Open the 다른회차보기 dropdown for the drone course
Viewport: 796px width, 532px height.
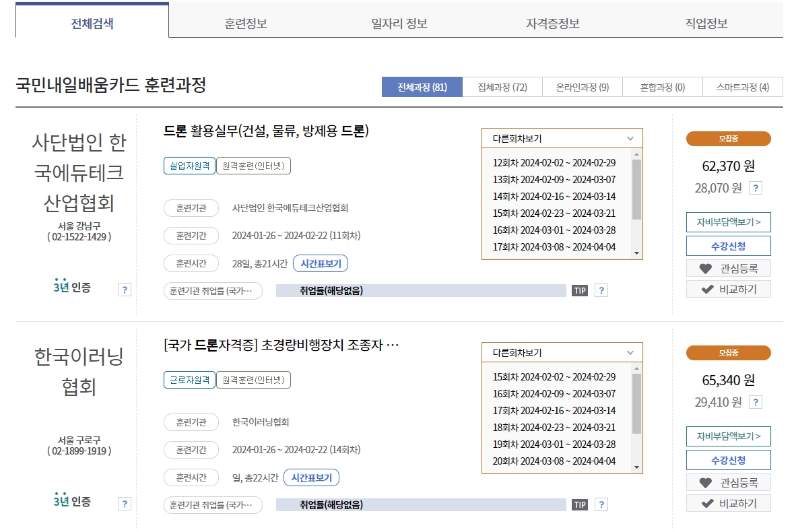click(562, 137)
